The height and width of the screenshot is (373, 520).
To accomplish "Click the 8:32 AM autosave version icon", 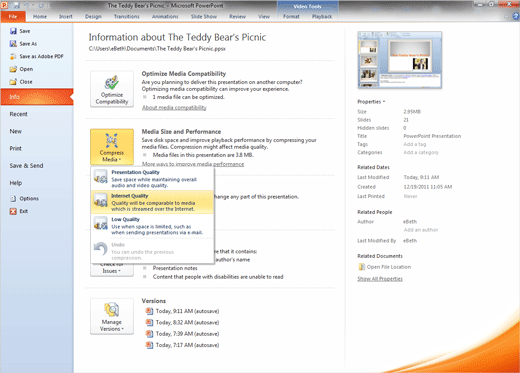I will (x=149, y=322).
